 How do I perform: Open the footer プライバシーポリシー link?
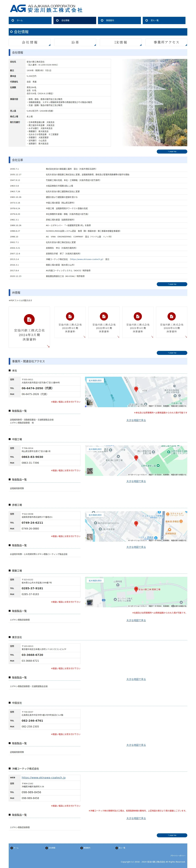pos(178,855)
